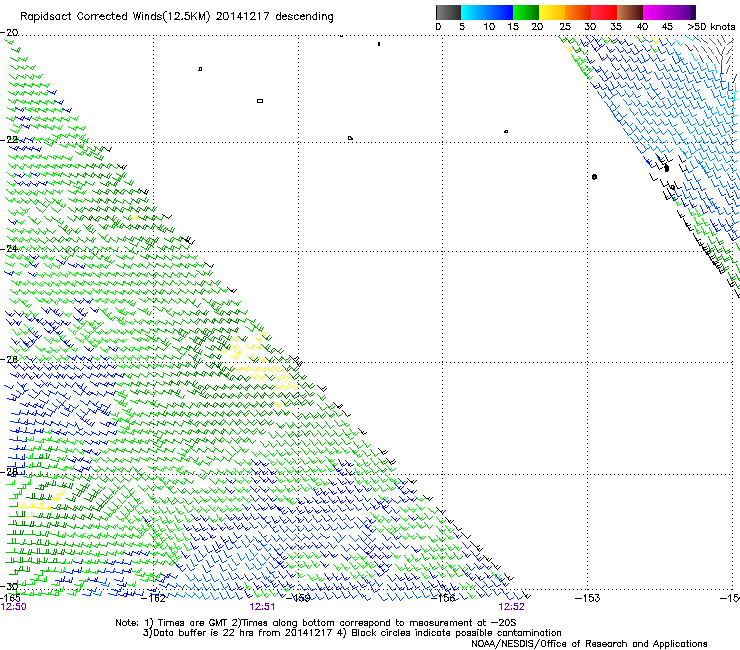This screenshot has height=650, width=740.
Task: Click the 'NOAA/NESDIS/Office of Research and Applications' credit
Action: pyautogui.click(x=589, y=644)
